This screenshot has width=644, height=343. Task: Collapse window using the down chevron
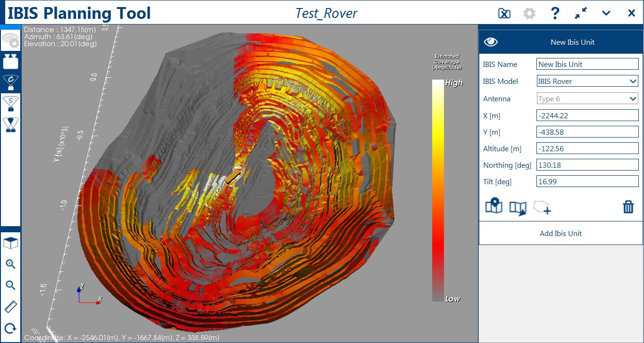tap(607, 13)
